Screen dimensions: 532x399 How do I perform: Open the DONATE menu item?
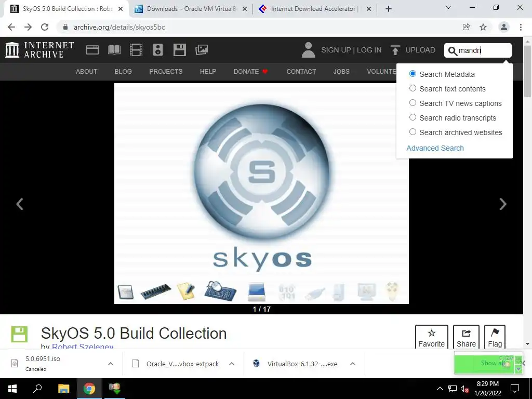251,72
